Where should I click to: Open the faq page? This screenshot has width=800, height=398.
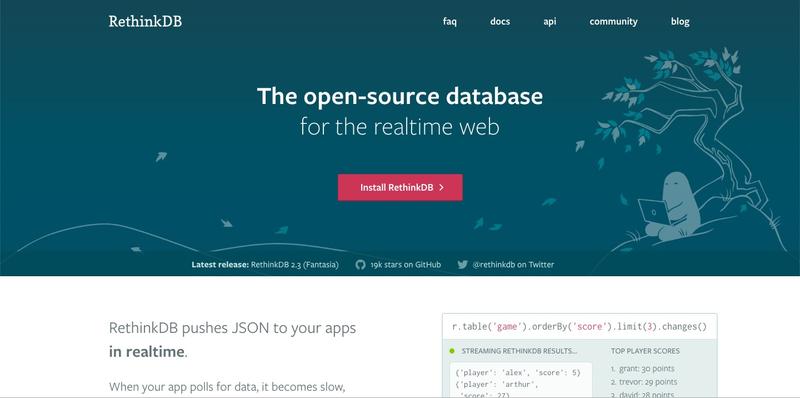(449, 21)
